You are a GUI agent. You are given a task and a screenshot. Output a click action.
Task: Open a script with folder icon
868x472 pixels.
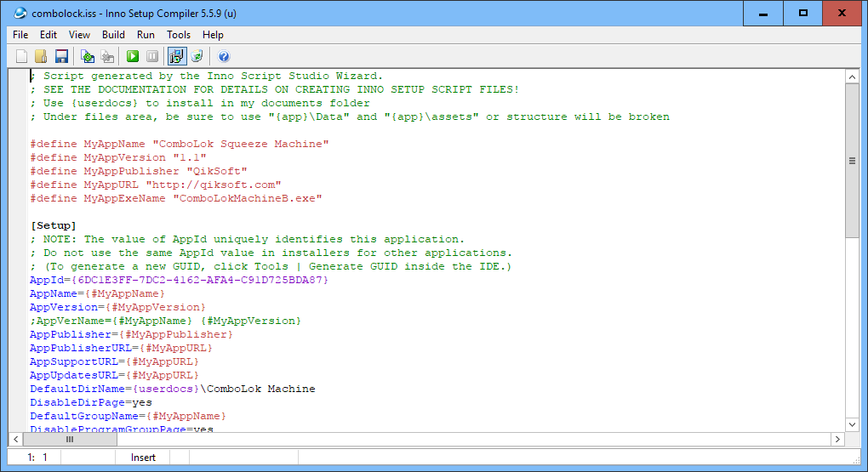pos(41,56)
